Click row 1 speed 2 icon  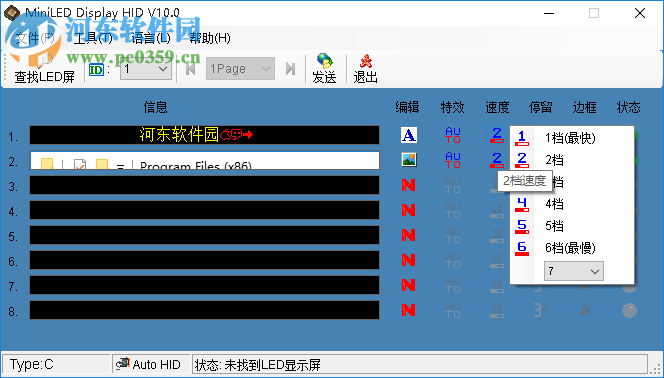point(497,135)
